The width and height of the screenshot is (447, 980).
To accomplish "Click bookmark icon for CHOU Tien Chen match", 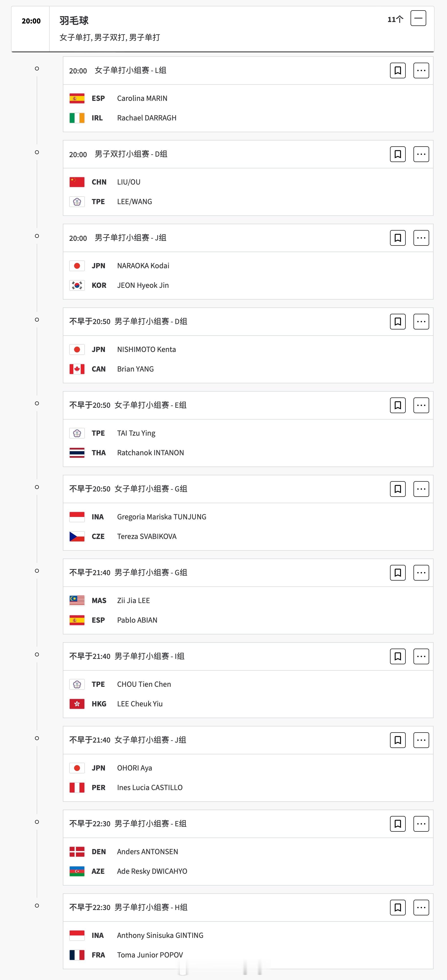I will pos(398,656).
